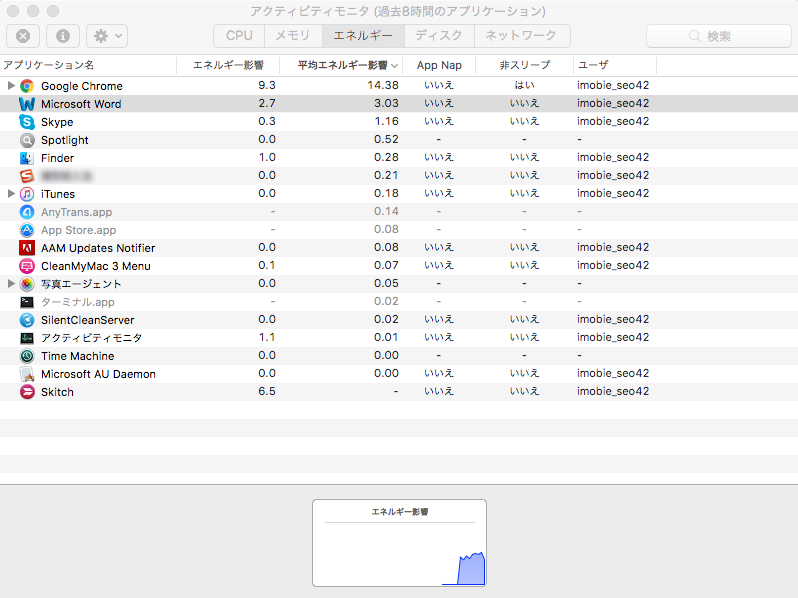Viewport: 798px width, 598px height.
Task: Click the quit process toolbar button
Action: pyautogui.click(x=23, y=36)
